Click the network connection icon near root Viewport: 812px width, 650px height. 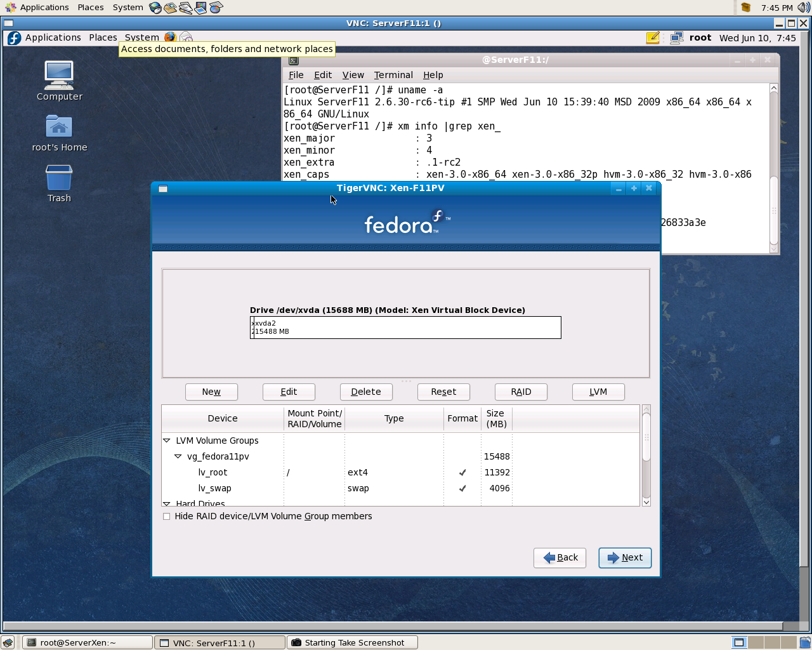tap(677, 38)
